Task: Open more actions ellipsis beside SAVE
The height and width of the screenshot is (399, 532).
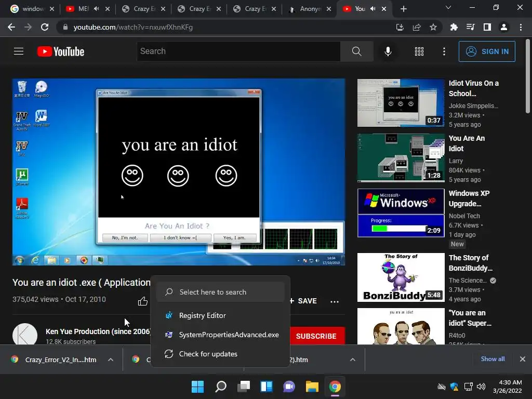Action: click(x=335, y=302)
